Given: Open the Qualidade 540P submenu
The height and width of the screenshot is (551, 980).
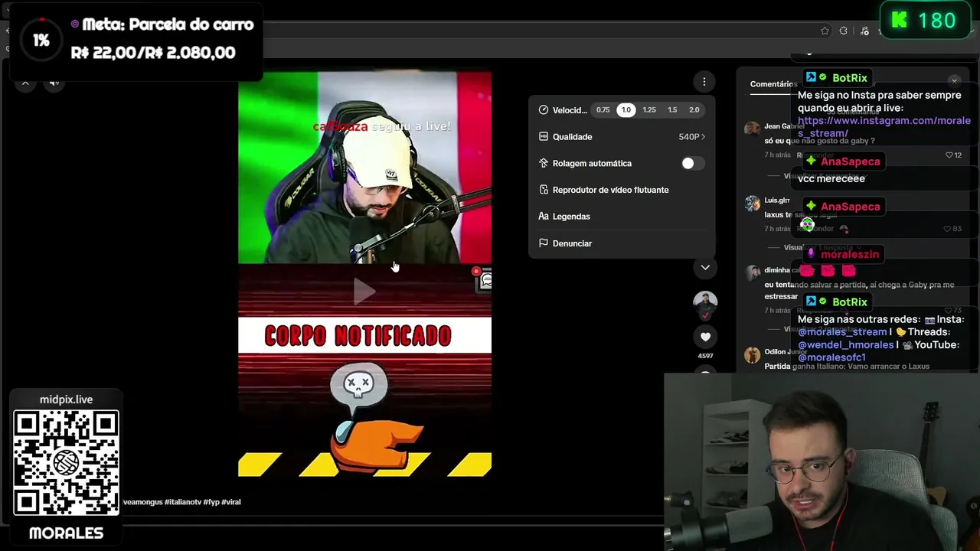Looking at the screenshot, I should tap(621, 137).
